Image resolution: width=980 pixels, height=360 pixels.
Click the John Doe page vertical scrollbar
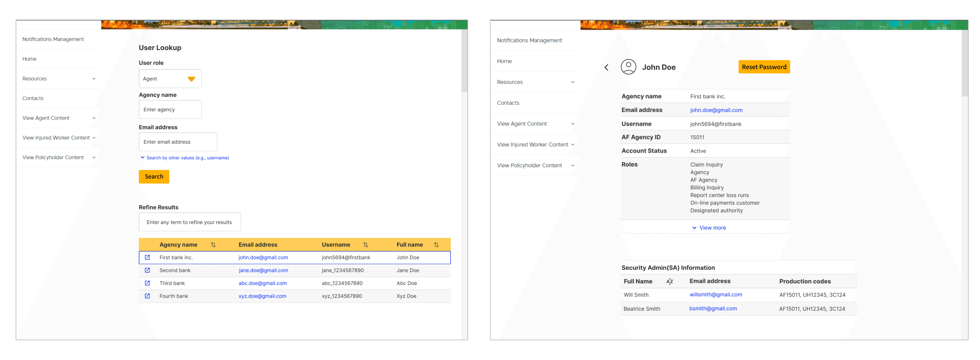(965, 64)
